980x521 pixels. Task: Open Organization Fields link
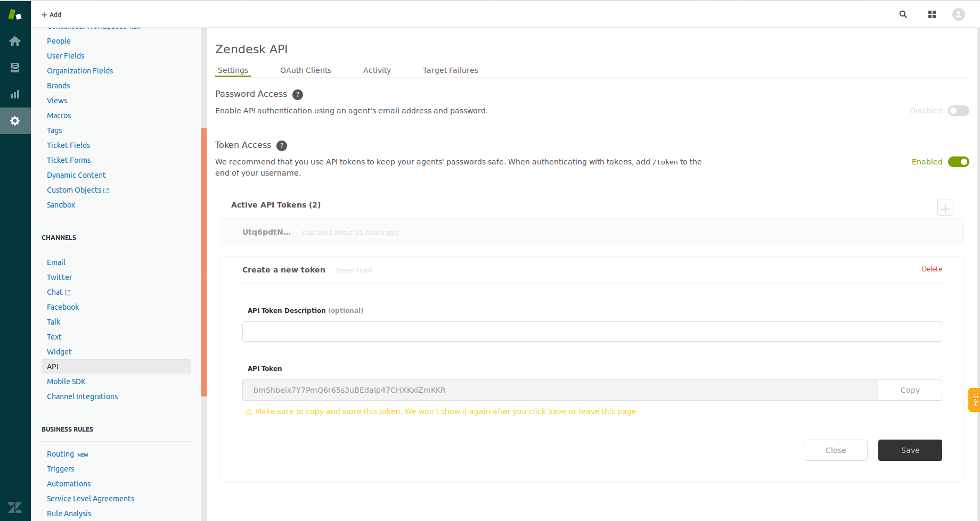point(80,71)
